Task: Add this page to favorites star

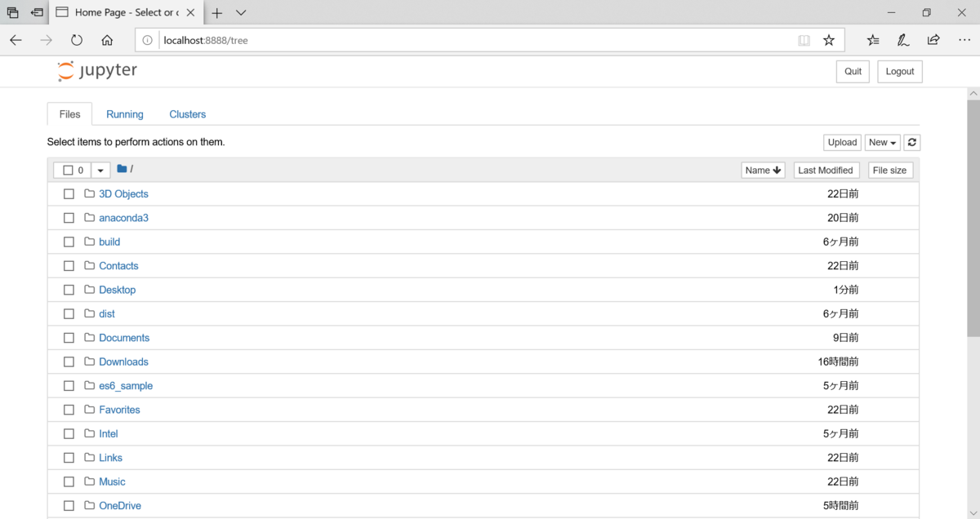Action: (x=829, y=40)
